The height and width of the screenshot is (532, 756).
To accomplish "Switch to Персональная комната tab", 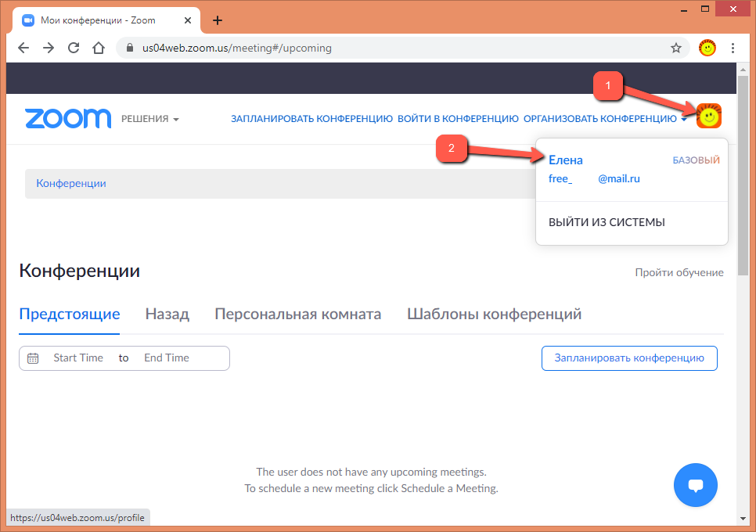I will point(297,315).
